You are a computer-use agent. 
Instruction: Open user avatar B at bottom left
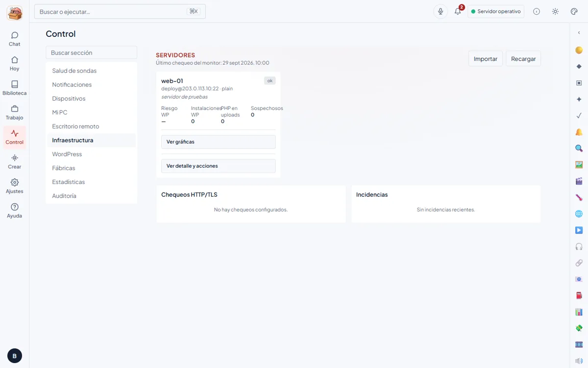pos(15,356)
